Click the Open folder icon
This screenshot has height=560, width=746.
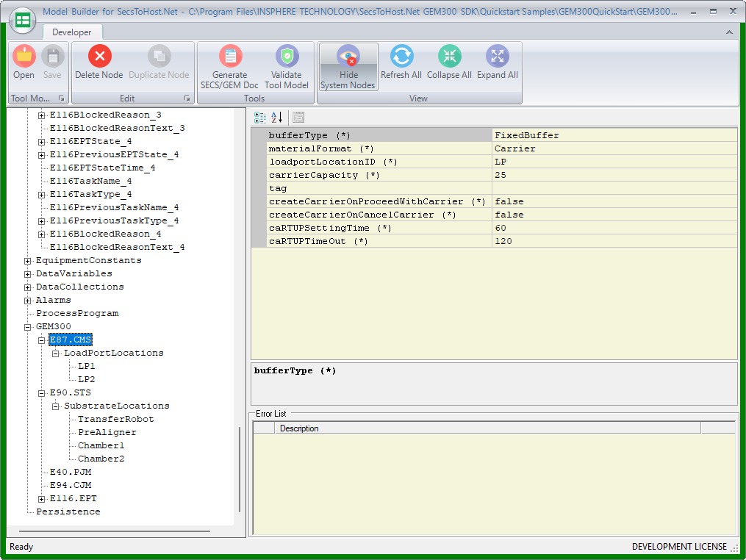click(24, 57)
